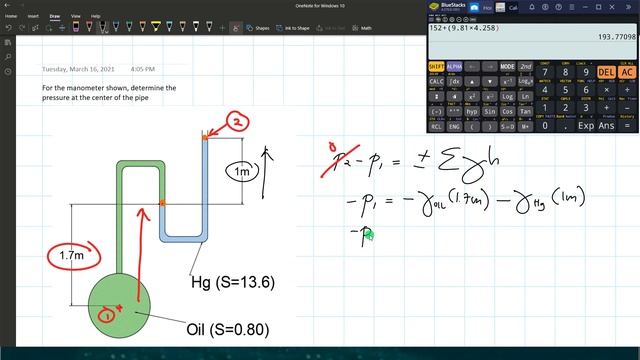Switch to the Calc app tab in BlueStacks
This screenshot has width=640, height=360.
point(507,7)
